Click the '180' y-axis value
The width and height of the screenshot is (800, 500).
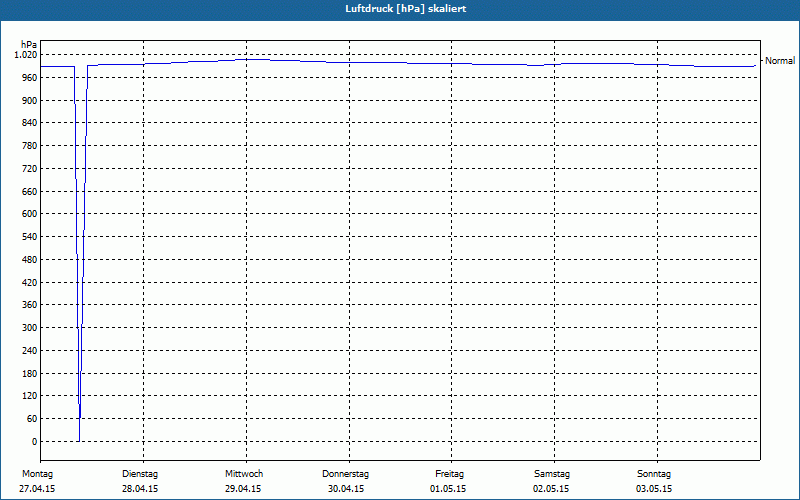31,373
